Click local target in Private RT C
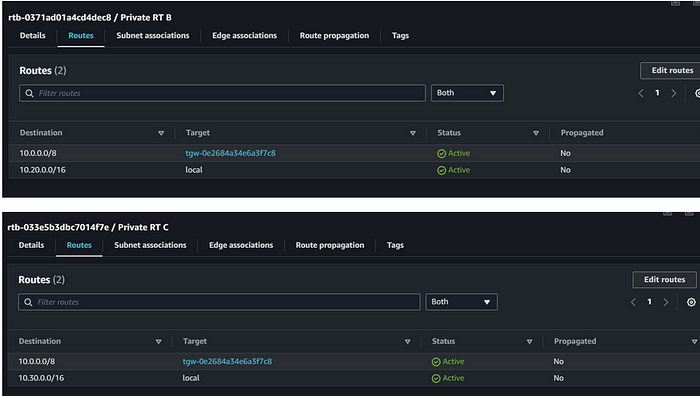 coord(191,378)
